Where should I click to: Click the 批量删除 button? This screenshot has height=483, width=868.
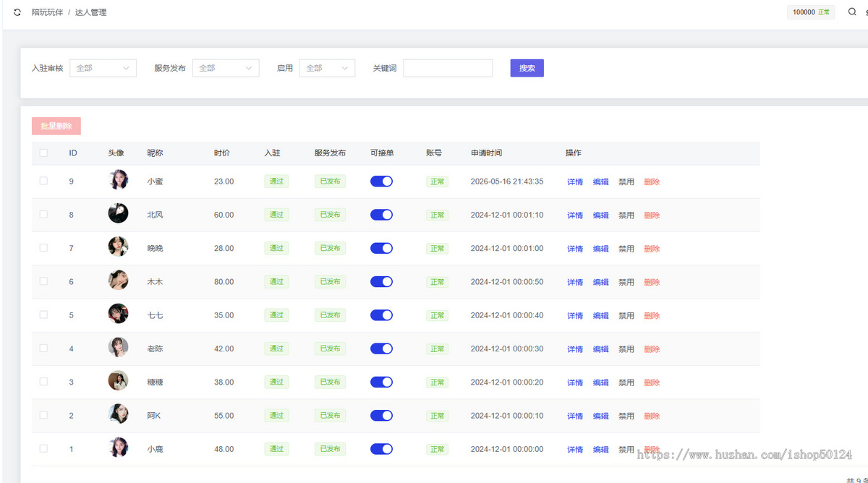56,126
